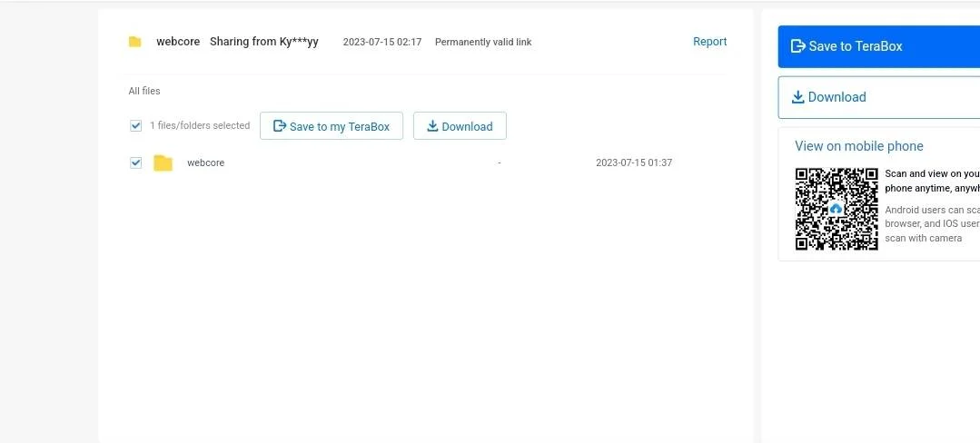This screenshot has width=980, height=443.
Task: Open the webcore folder icon in list
Action: (x=163, y=163)
